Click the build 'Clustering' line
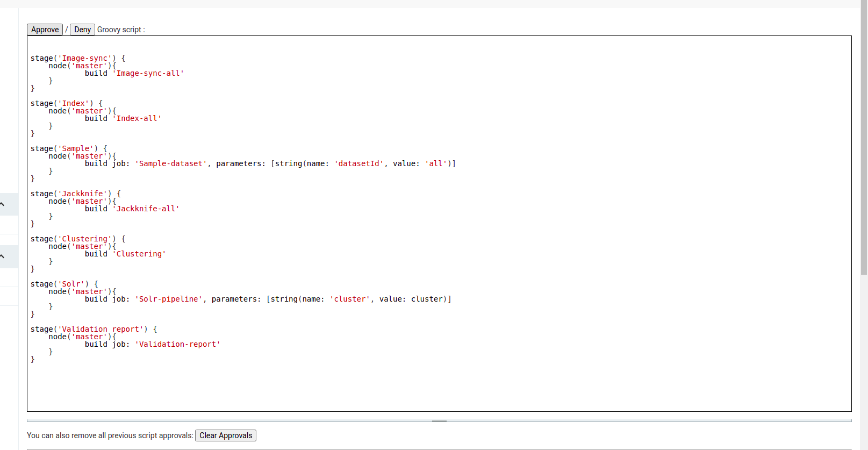Screen dimensions: 868x450 (x=125, y=254)
